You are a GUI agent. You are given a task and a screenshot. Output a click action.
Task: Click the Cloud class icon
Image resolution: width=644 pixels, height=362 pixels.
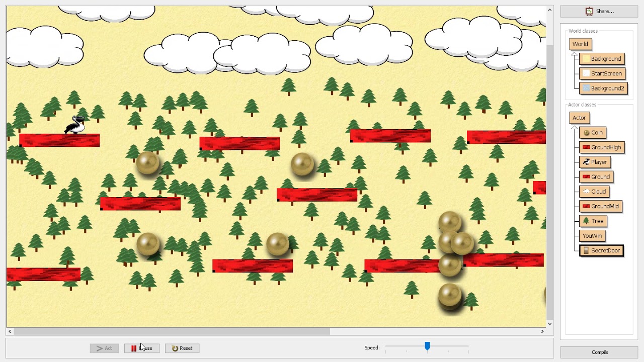tap(586, 192)
